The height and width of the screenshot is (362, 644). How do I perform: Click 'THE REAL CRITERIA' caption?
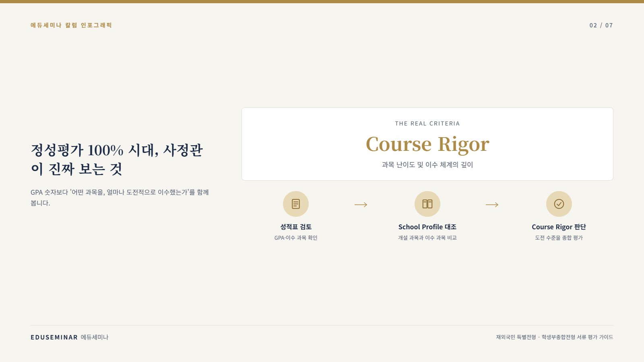tap(427, 123)
